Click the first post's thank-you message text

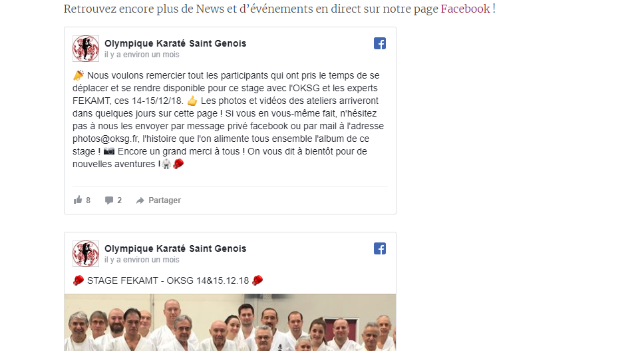coord(228,120)
